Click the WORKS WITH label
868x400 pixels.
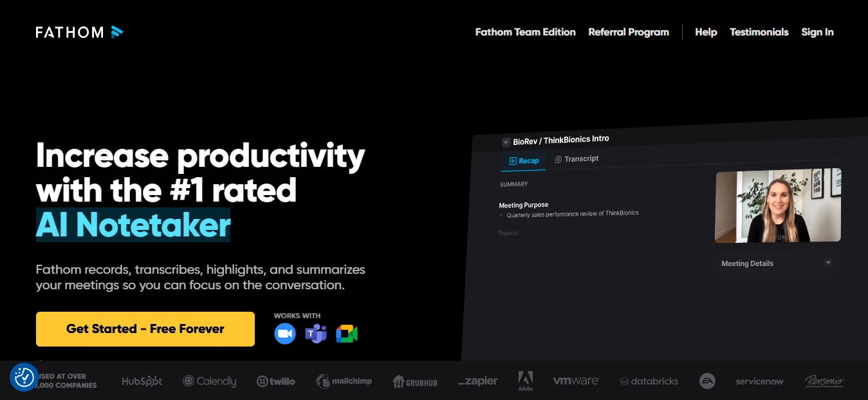pos(297,316)
